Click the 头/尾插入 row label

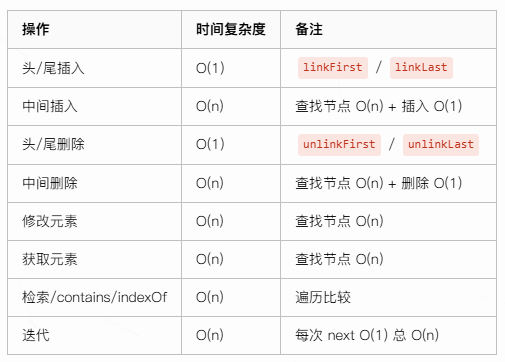53,68
